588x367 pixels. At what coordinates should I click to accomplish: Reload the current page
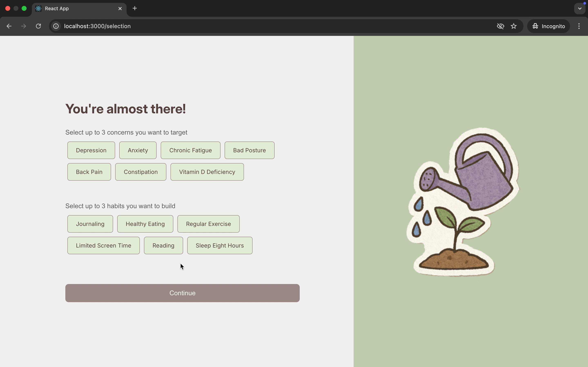coord(38,26)
